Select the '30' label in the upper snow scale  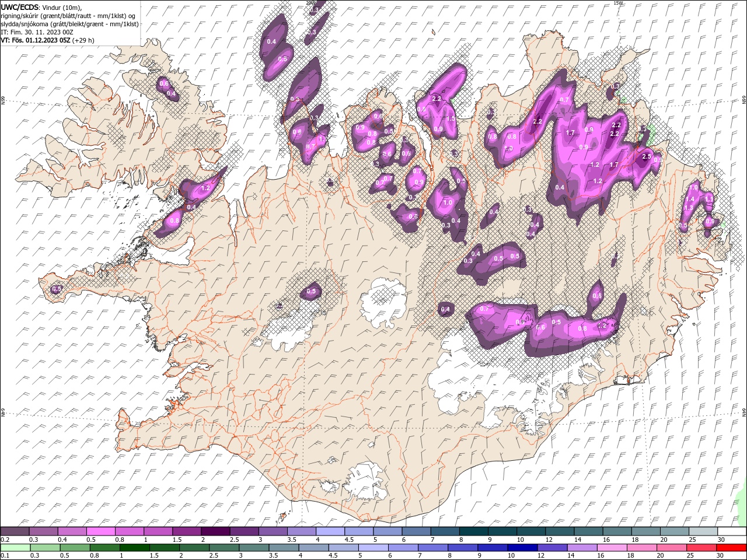[x=721, y=540]
